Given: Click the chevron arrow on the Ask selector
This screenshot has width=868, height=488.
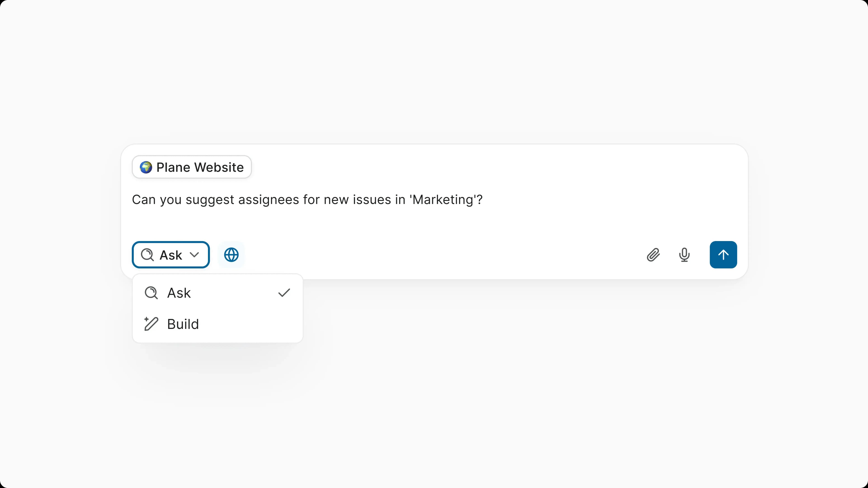Looking at the screenshot, I should 194,255.
